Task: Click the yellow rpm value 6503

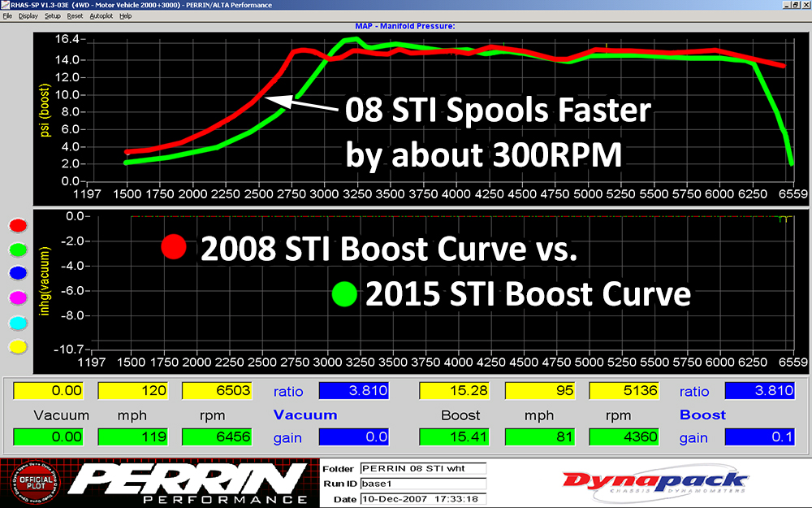Action: click(217, 390)
